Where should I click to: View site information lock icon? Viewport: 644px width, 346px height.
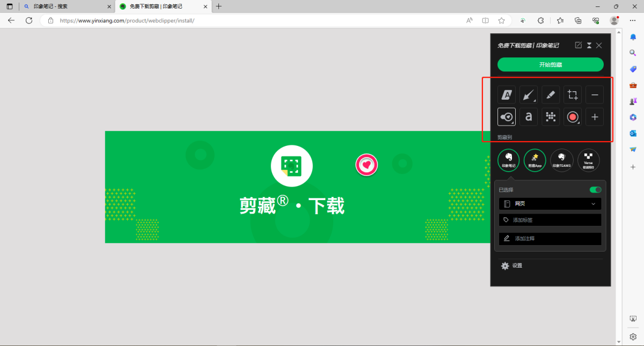(50, 20)
